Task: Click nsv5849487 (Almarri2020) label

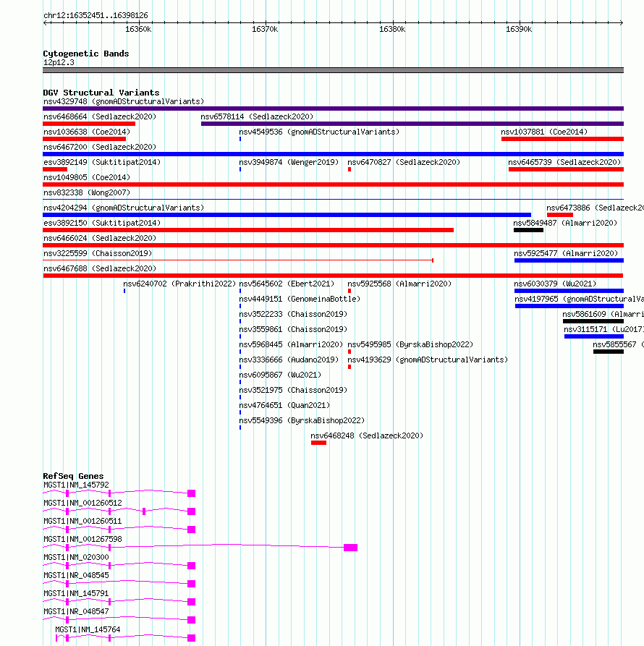Action: (x=565, y=223)
